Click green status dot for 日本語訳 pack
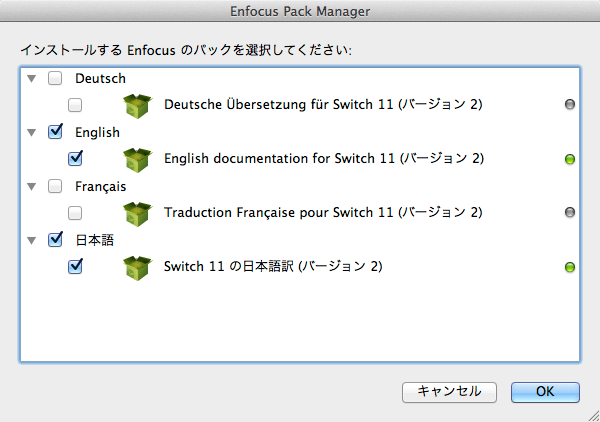600x422 pixels. [x=570, y=267]
